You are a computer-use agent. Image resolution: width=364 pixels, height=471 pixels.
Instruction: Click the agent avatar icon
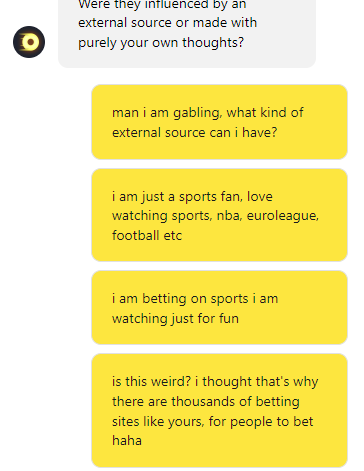(29, 42)
